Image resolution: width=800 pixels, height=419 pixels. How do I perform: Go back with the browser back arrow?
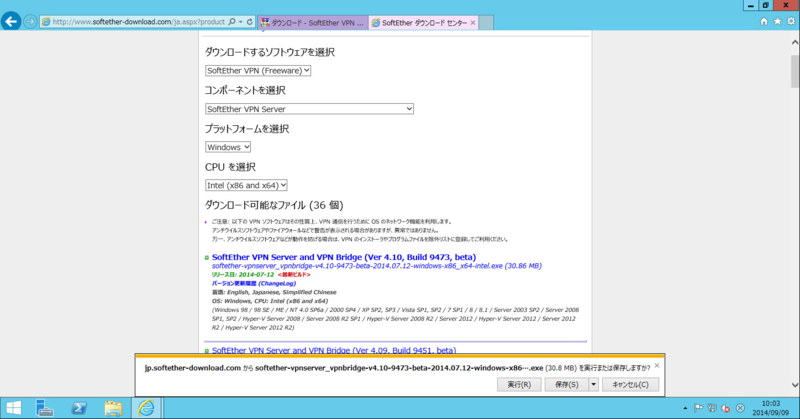tap(11, 22)
